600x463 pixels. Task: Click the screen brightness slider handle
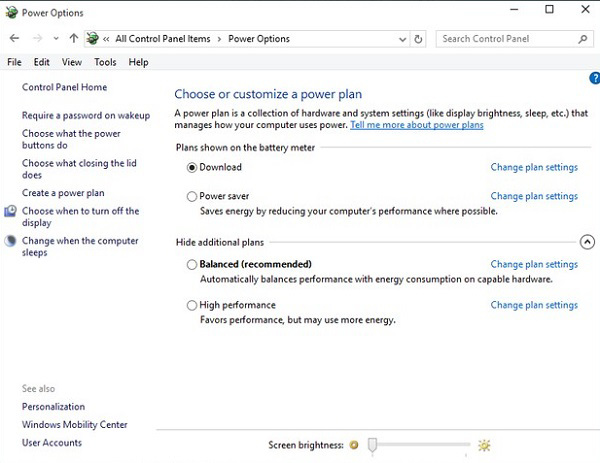(x=372, y=445)
